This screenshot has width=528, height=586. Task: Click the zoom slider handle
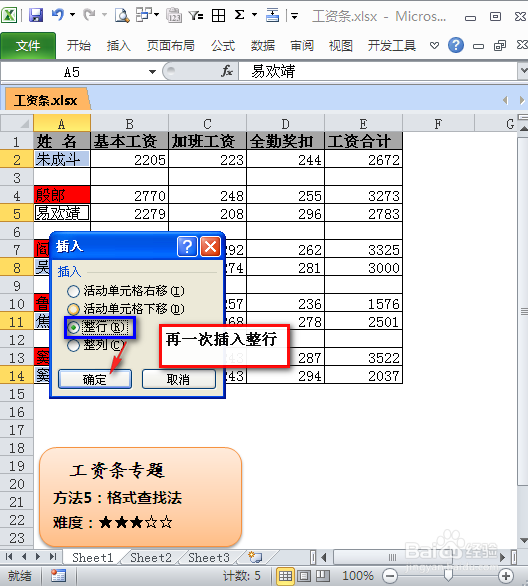tap(448, 576)
